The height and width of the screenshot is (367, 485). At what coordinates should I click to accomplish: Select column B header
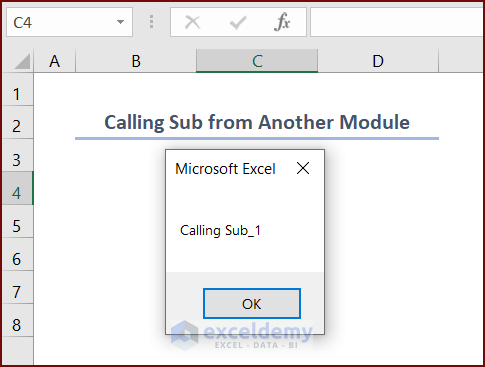[x=136, y=61]
